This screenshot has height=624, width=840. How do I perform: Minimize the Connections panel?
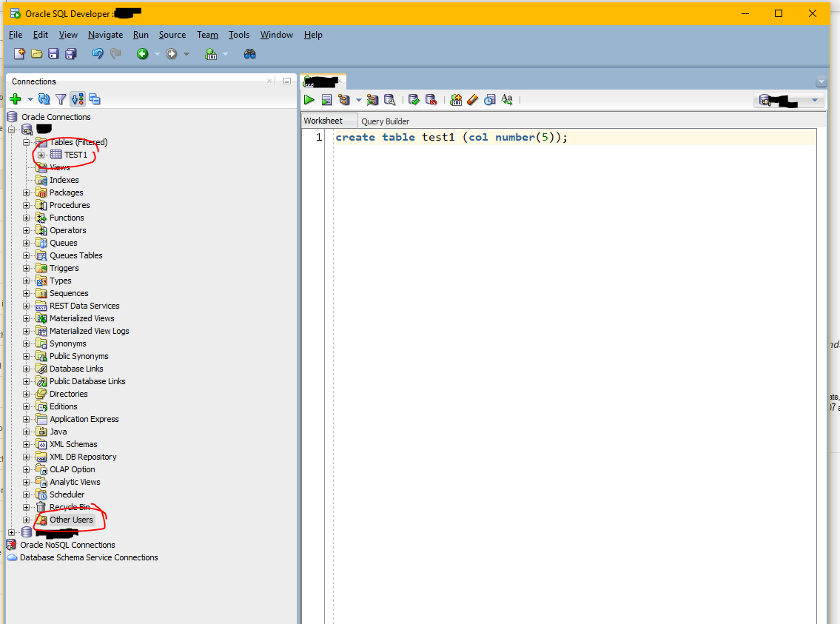click(x=287, y=81)
